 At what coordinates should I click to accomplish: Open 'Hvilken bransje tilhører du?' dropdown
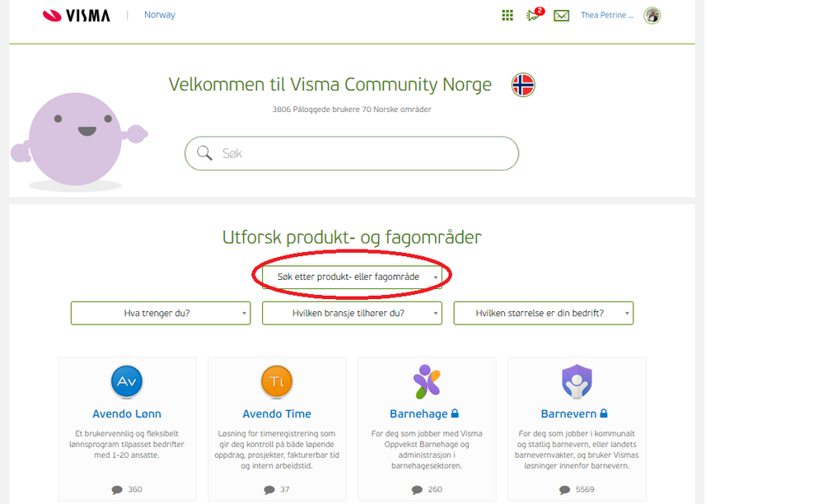pos(352,313)
